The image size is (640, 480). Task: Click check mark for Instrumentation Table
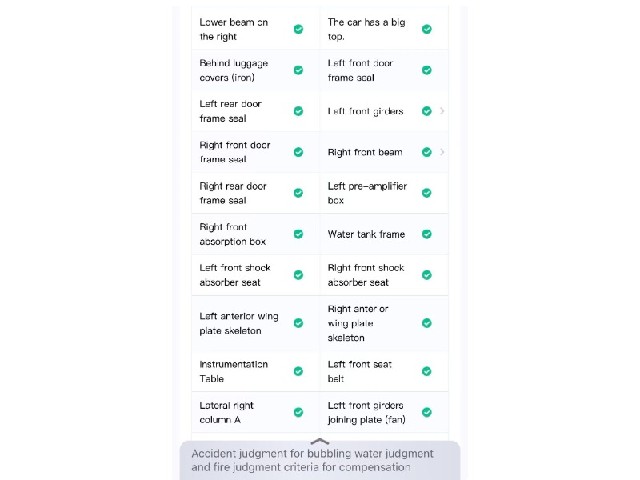click(298, 371)
